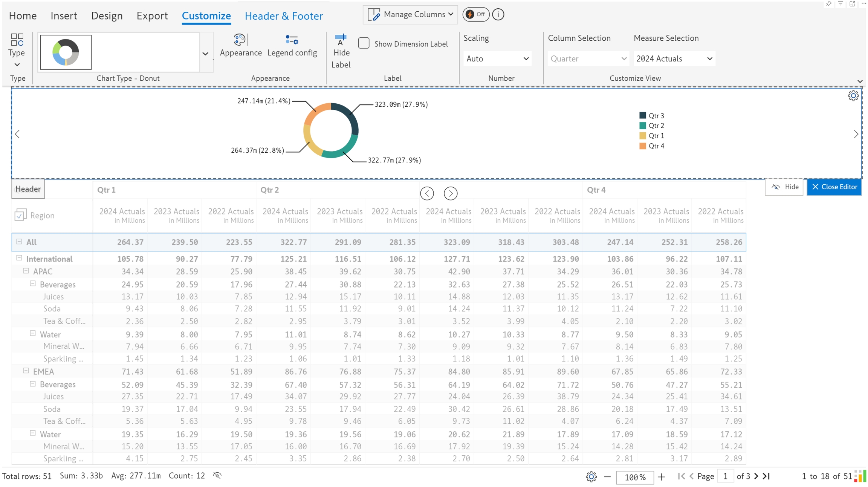
Task: Click the Close Editor button
Action: pos(834,187)
